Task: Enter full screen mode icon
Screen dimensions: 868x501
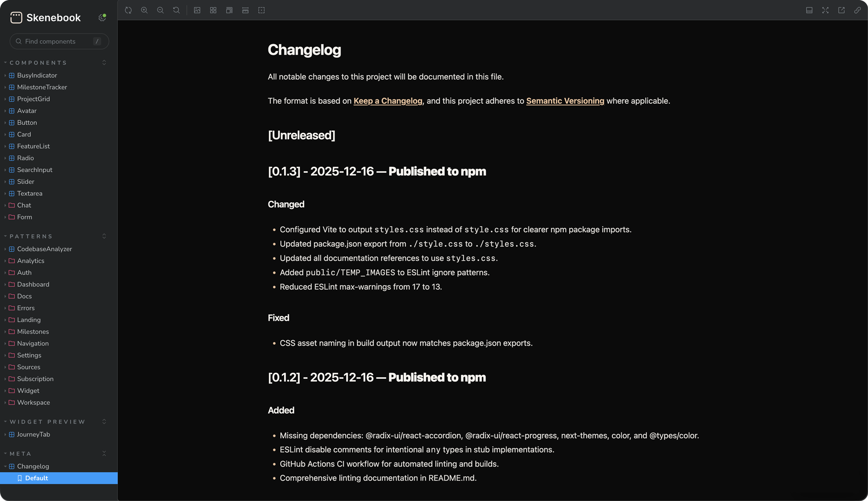Action: point(825,10)
